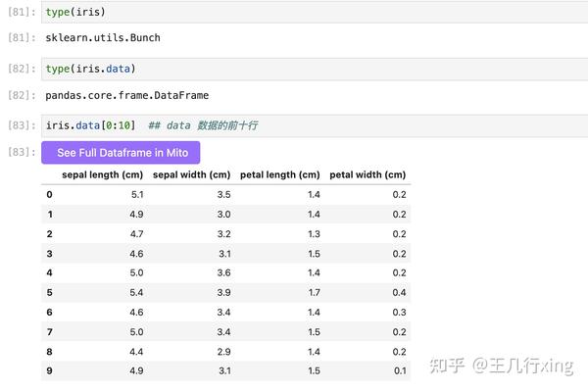Click the [81] output prompt label
The width and height of the screenshot is (588, 392).
click(x=22, y=38)
